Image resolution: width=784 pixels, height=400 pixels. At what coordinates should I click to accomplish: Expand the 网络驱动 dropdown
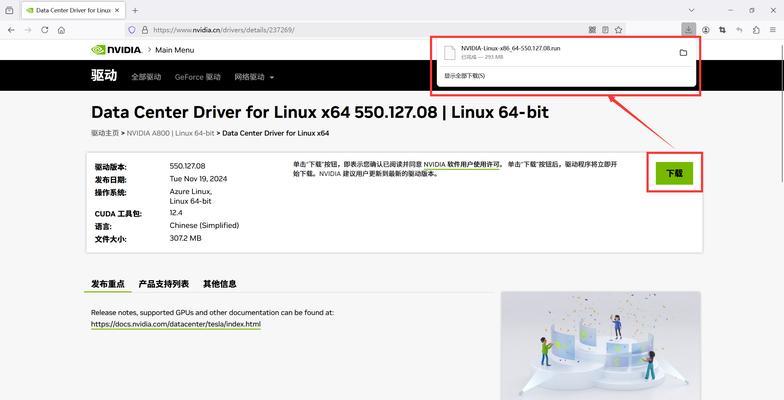pos(254,77)
